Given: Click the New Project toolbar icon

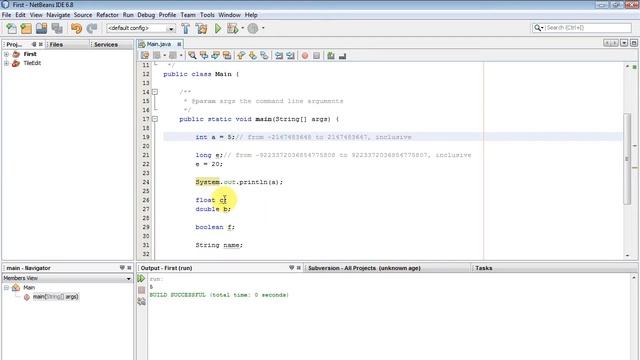Looking at the screenshot, I should click(26, 28).
